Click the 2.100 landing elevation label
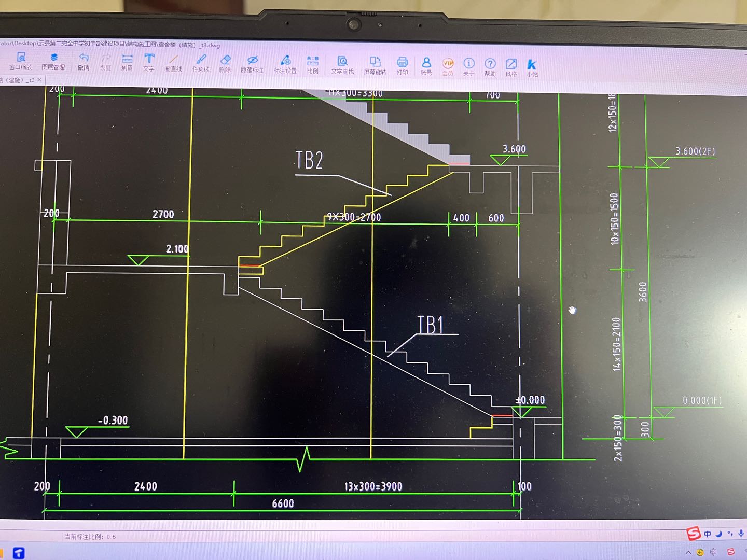The width and height of the screenshot is (747, 560). coord(177,249)
